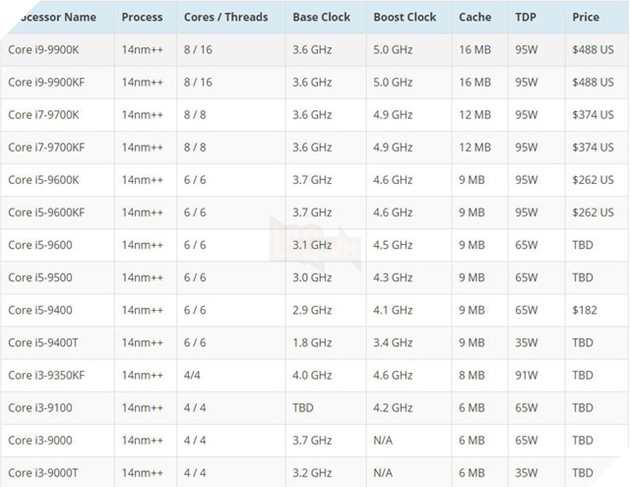The image size is (630, 487).
Task: Select the Core i3-9350KF name cell
Action: click(46, 375)
